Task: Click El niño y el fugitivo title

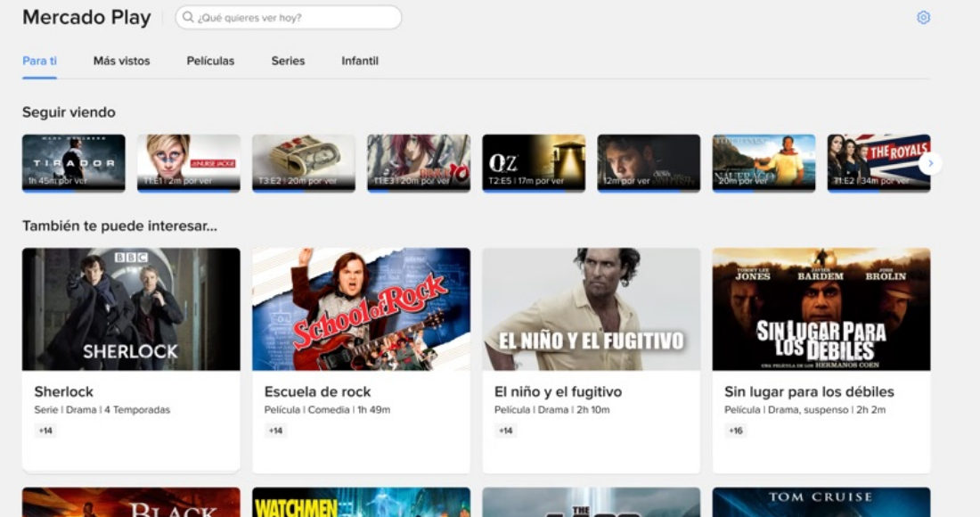Action: tap(558, 391)
